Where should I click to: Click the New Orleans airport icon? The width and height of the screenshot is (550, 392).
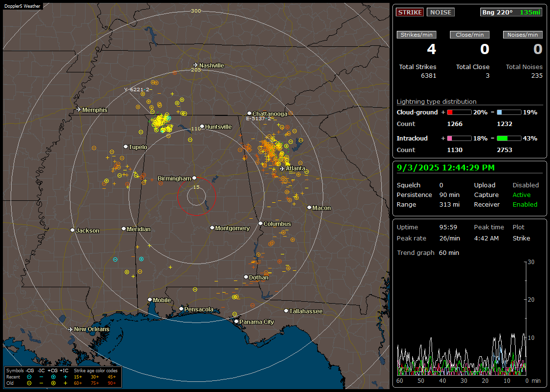point(71,329)
